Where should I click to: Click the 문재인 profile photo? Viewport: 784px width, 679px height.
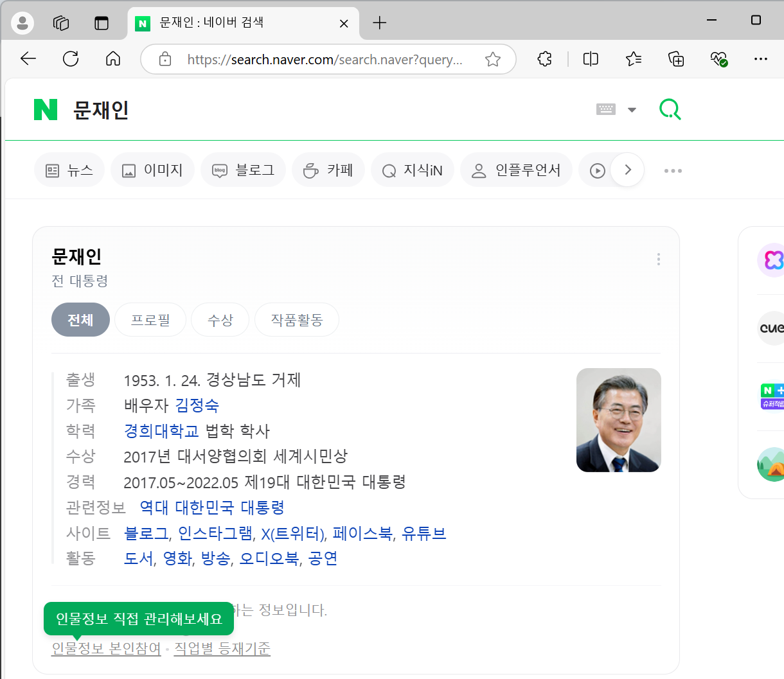click(x=619, y=420)
